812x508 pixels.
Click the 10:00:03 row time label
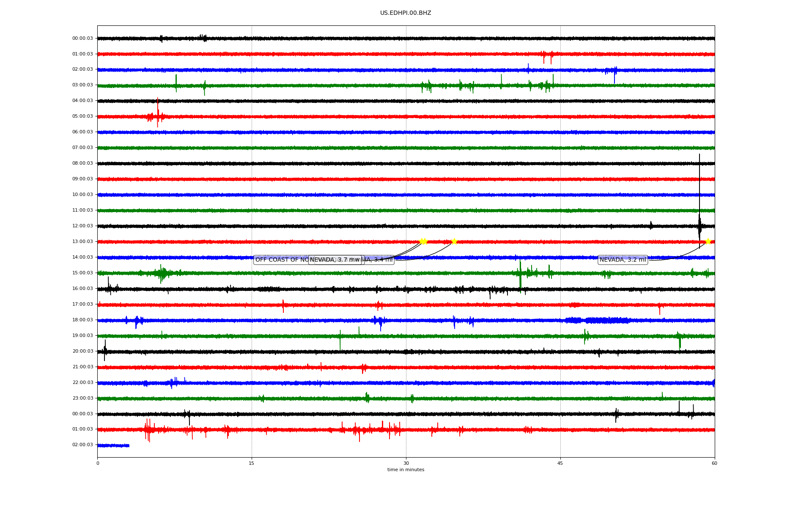tap(82, 195)
